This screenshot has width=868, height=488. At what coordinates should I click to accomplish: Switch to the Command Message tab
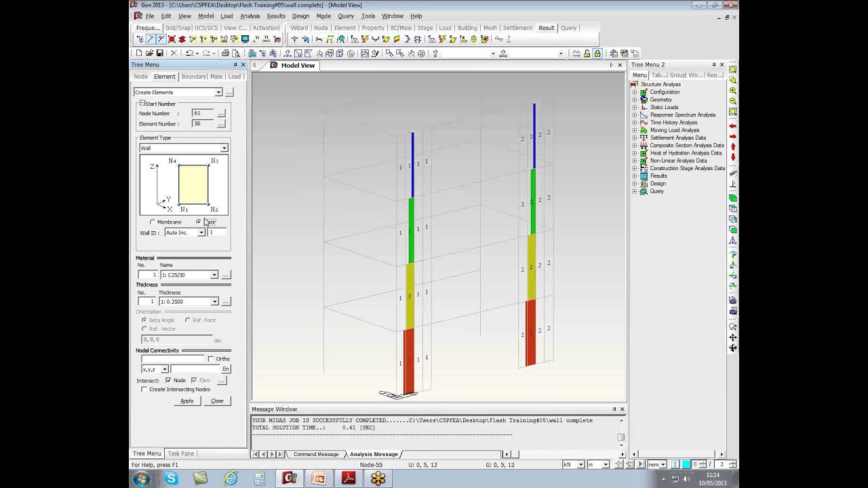(315, 454)
